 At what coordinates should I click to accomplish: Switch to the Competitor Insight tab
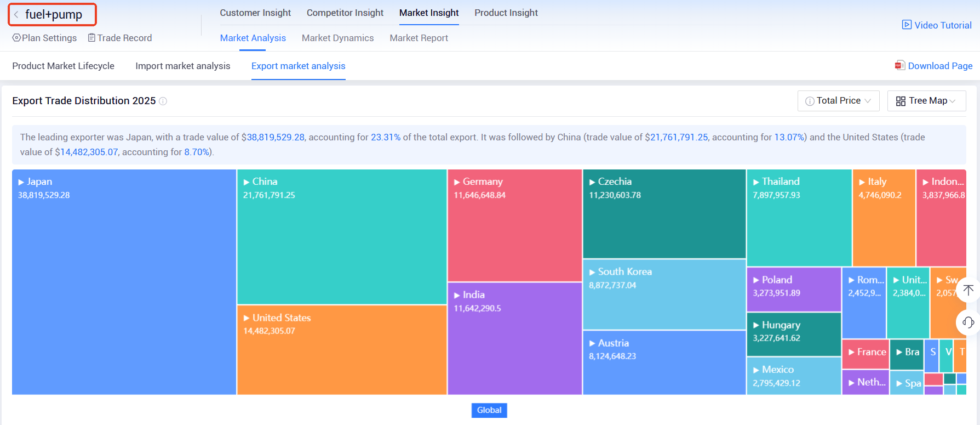point(345,13)
